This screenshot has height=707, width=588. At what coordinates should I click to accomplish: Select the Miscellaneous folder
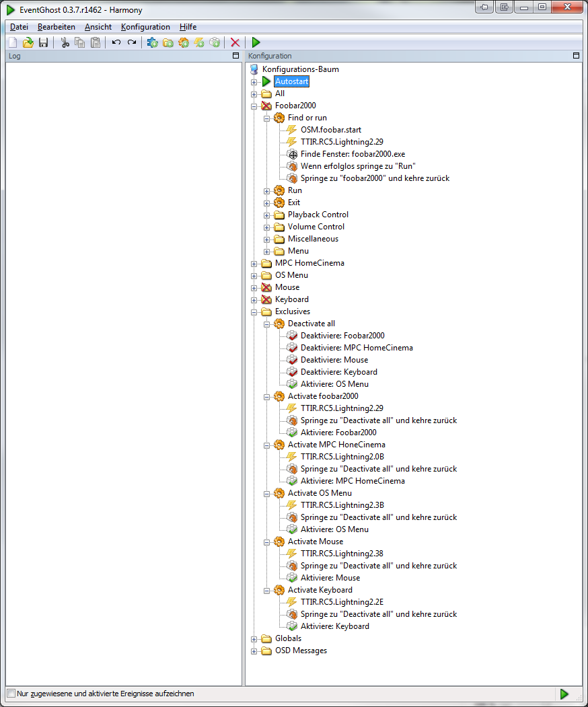[313, 239]
